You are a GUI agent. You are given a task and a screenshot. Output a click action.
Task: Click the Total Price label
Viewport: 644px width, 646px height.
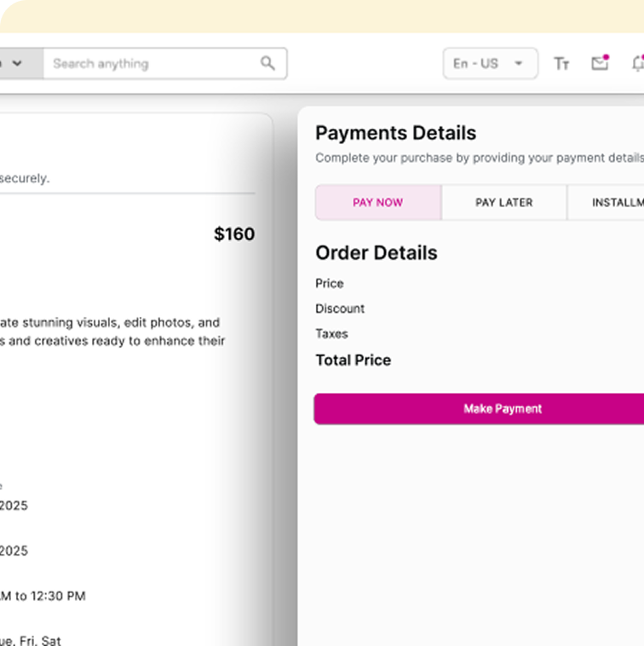(353, 360)
